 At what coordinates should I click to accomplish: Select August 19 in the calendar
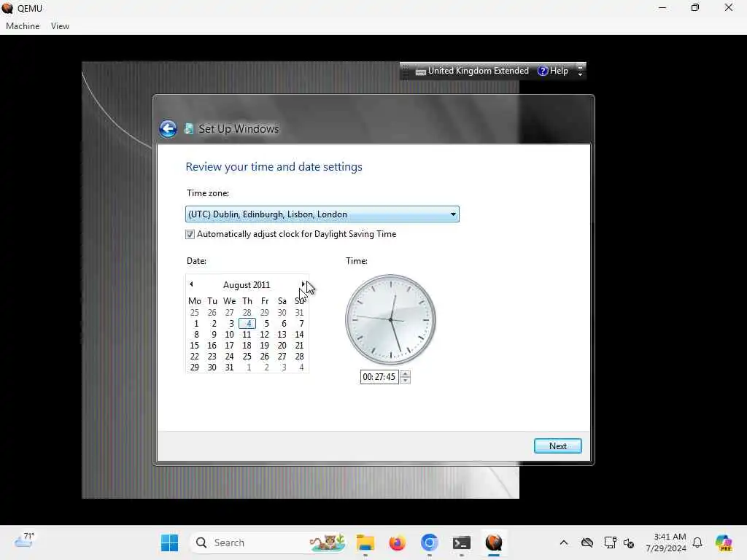264,346
